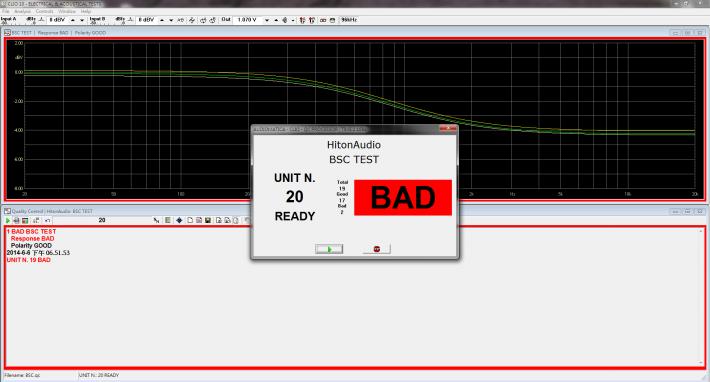This screenshot has height=382, width=710.
Task: Click the speaker icon in the top toolbar
Action: (285, 20)
